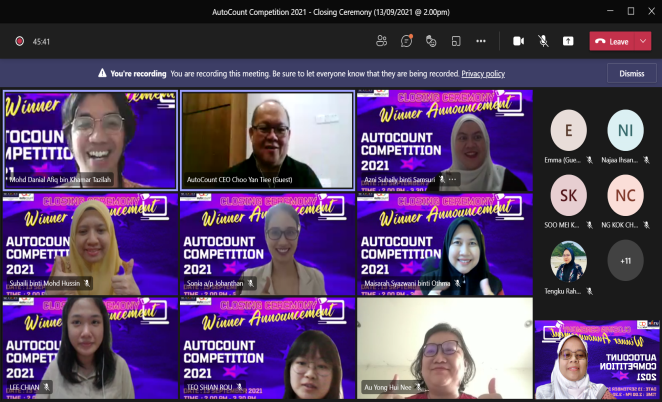This screenshot has width=662, height=402.
Task: Click muted mic icon next to Emma
Action: 589,160
